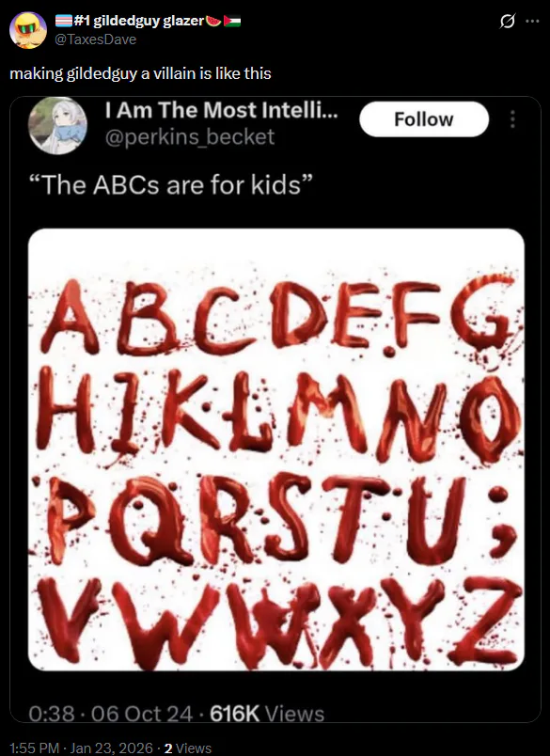This screenshot has width=550, height=756.
Task: Open the three-dot more menu on the post
Action: point(532,22)
